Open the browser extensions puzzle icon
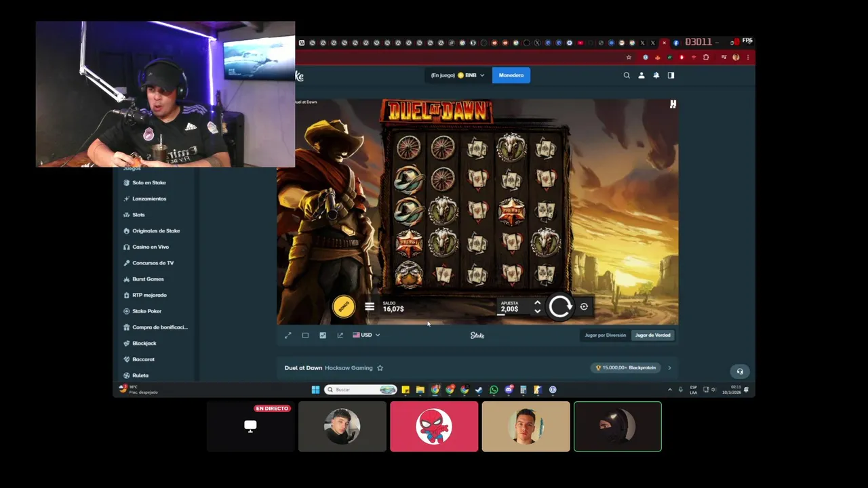The width and height of the screenshot is (868, 488). pyautogui.click(x=706, y=58)
